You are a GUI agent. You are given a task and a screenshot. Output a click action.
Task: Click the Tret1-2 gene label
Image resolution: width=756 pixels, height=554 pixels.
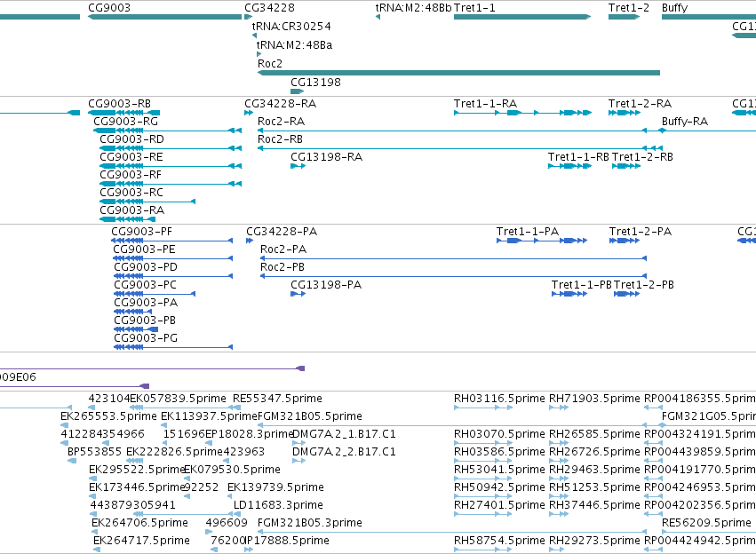pyautogui.click(x=628, y=8)
